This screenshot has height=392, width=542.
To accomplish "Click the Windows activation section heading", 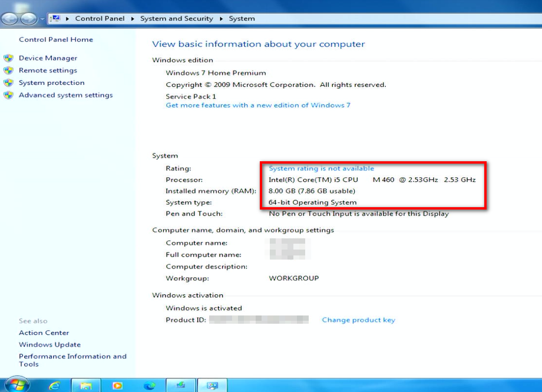I will pos(188,295).
